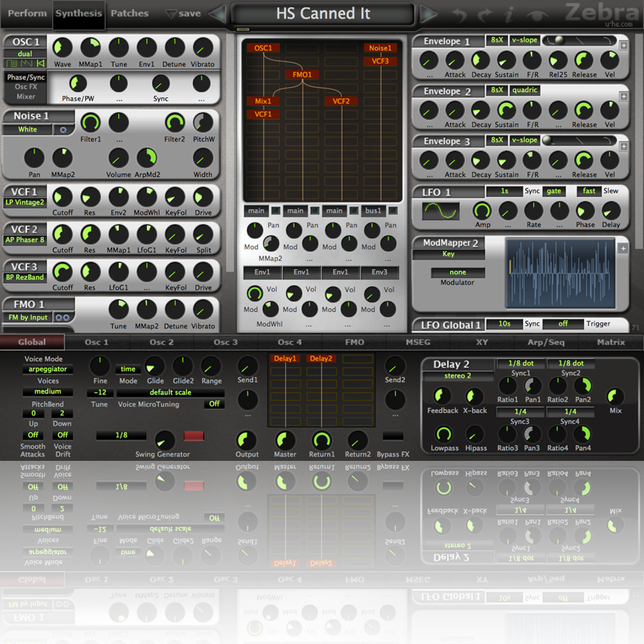This screenshot has width=644, height=644.
Task: Click the Tune '-12' value field
Action: pos(100,392)
